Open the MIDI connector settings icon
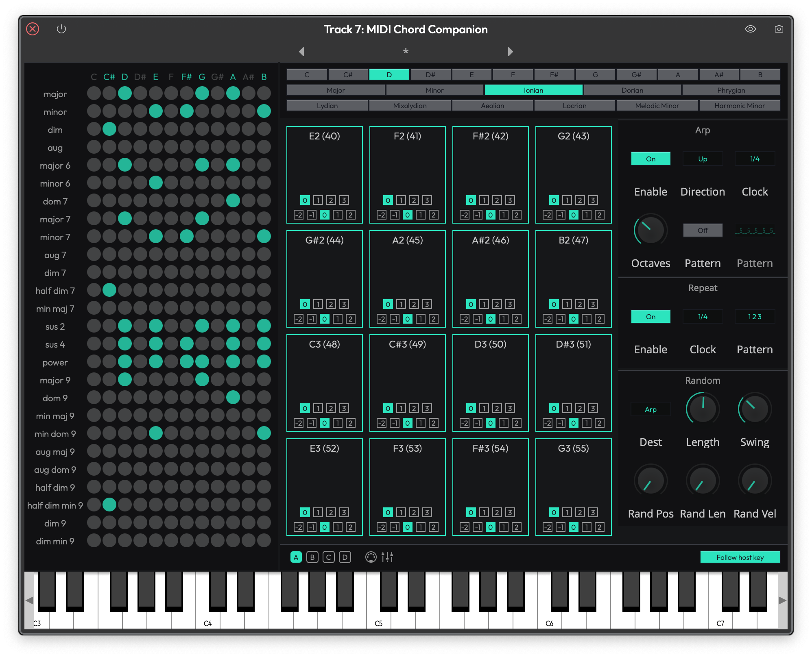Viewport: 812px width, 657px height. pyautogui.click(x=371, y=557)
